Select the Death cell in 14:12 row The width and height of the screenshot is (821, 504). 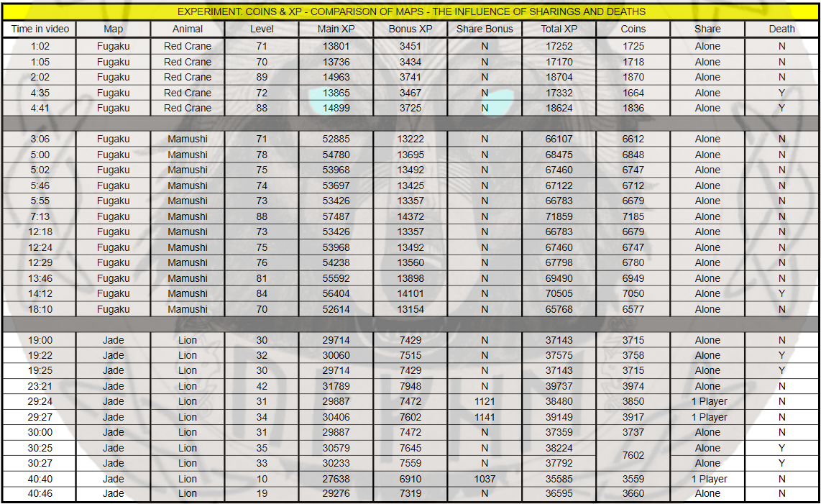[781, 293]
